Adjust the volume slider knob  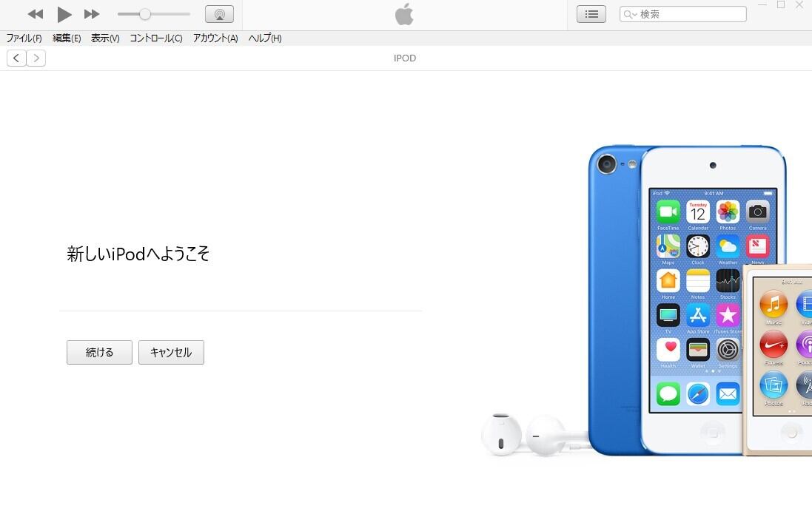pyautogui.click(x=145, y=14)
